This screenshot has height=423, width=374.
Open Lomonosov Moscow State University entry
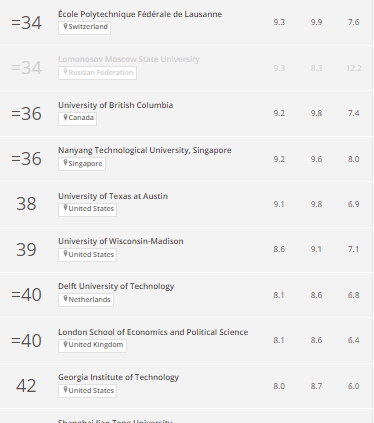[129, 59]
